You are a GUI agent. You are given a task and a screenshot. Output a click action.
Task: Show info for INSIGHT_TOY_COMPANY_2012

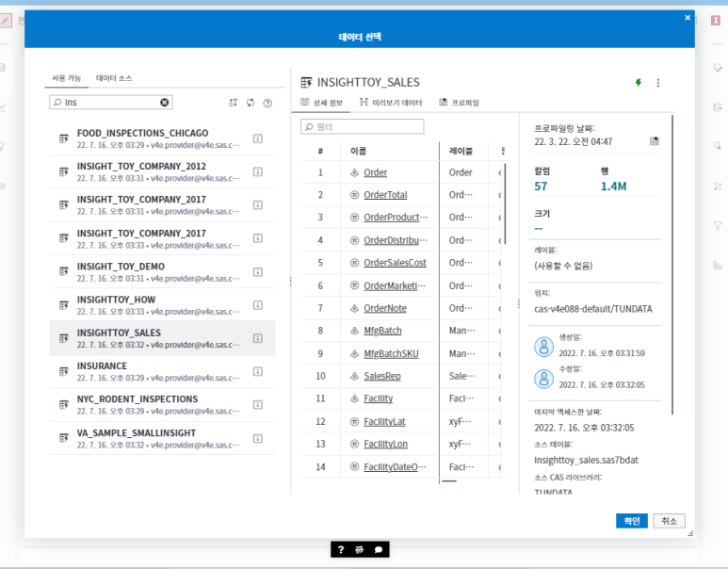tap(258, 171)
